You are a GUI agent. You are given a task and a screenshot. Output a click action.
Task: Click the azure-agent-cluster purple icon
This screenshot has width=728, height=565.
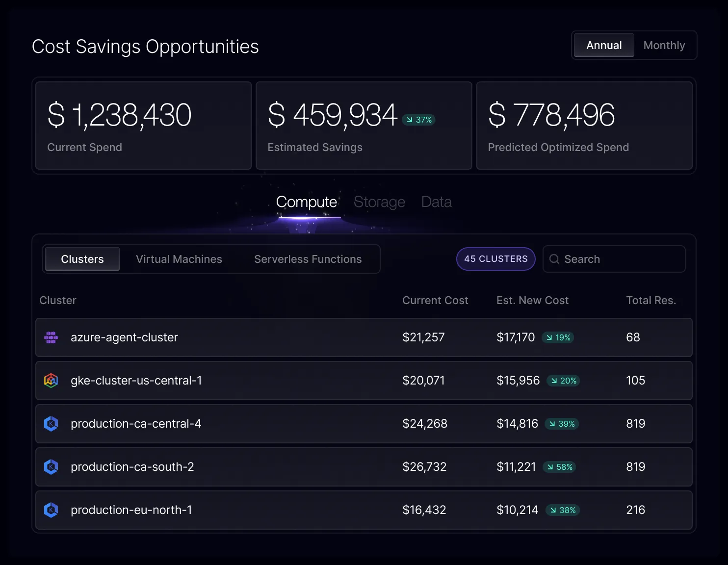[51, 337]
